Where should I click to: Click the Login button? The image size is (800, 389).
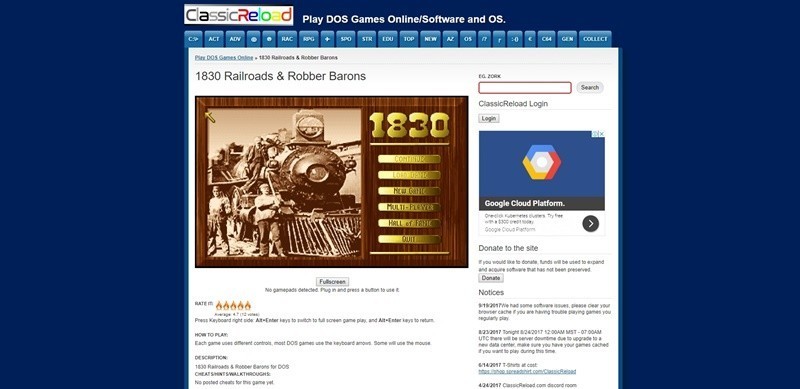(489, 118)
